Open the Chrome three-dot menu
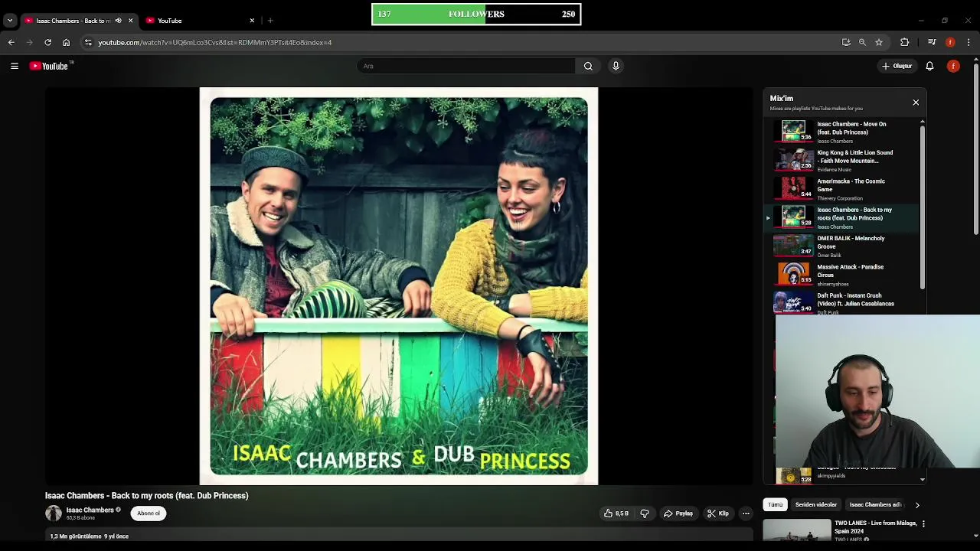 pos(969,42)
